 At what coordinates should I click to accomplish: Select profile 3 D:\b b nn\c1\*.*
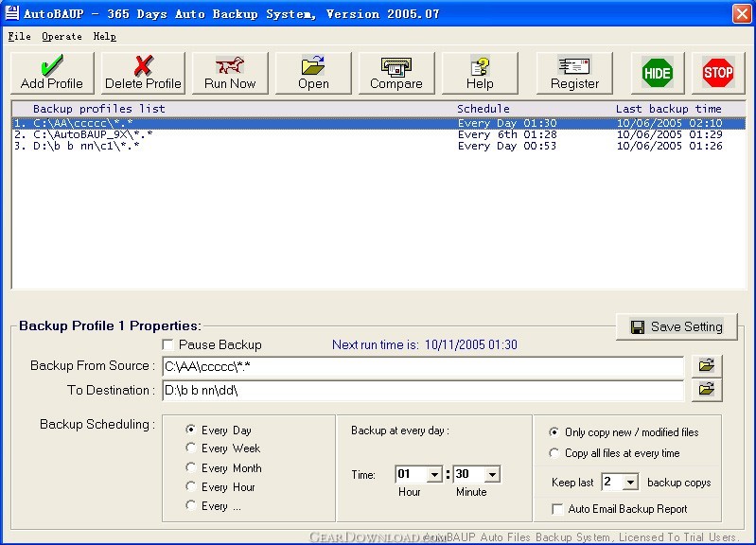click(x=378, y=146)
